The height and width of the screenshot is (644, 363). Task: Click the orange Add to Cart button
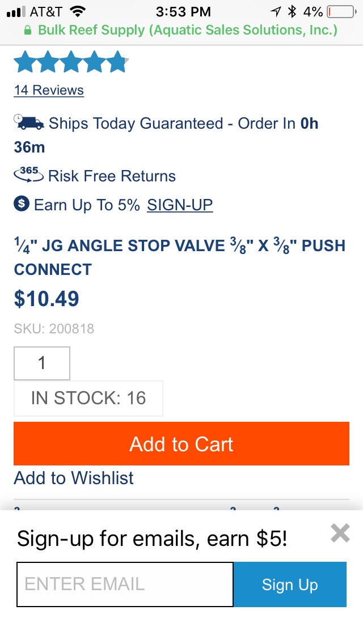181,443
